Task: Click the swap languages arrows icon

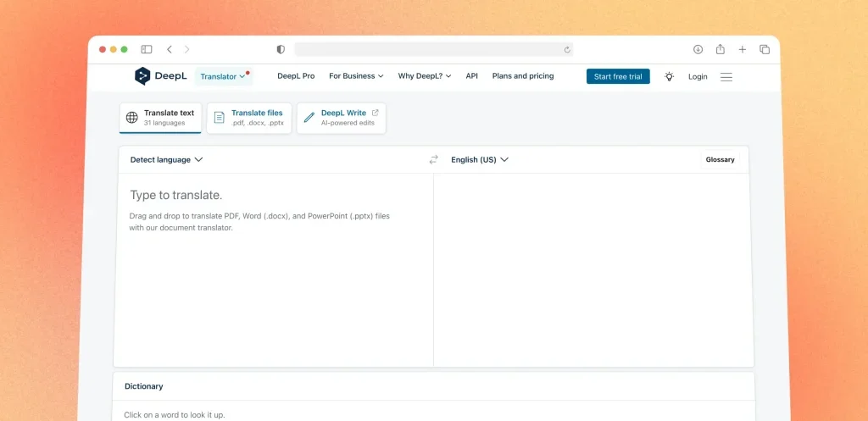Action: (x=434, y=159)
